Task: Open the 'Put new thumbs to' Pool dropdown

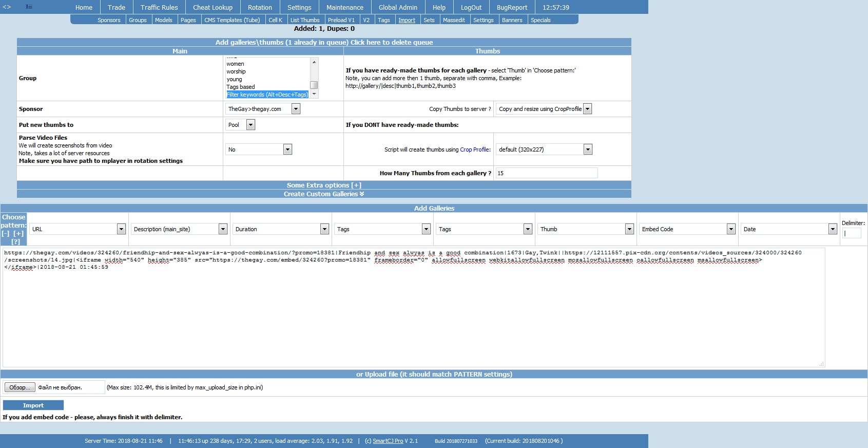Action: (240, 125)
